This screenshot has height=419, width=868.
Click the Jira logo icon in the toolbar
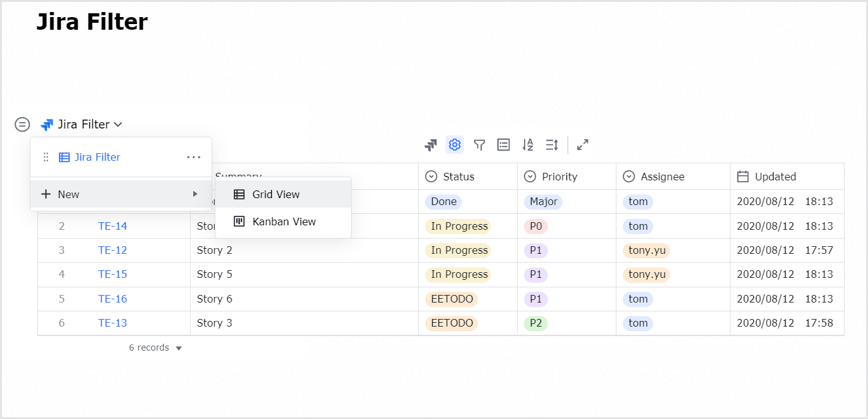pyautogui.click(x=431, y=144)
